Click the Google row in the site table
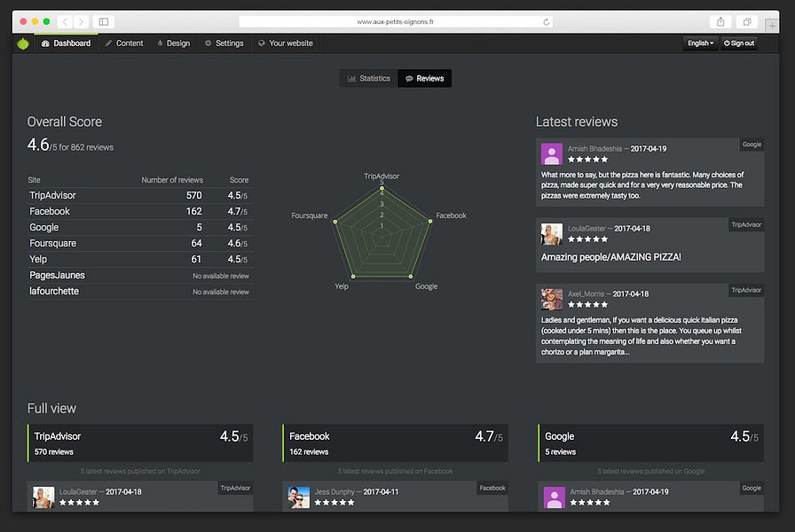Image resolution: width=795 pixels, height=532 pixels. click(x=140, y=228)
